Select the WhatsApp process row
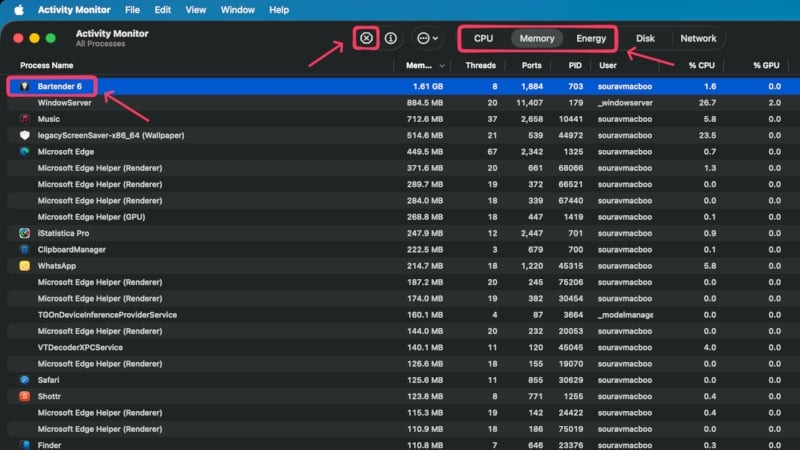 point(403,266)
